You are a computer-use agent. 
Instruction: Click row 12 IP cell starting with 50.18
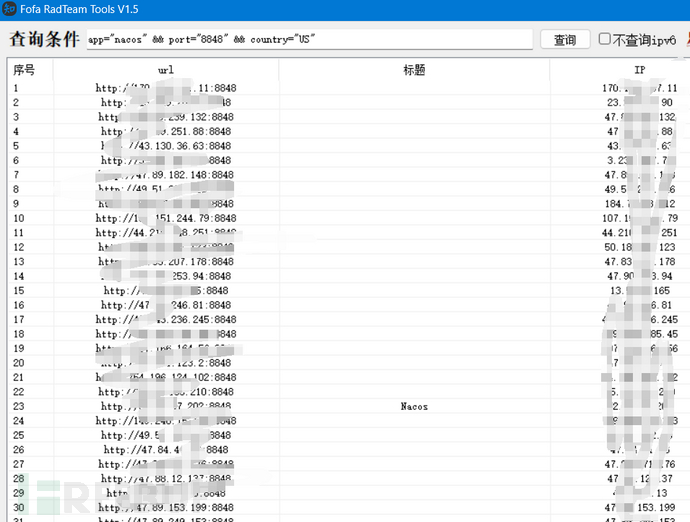point(639,247)
